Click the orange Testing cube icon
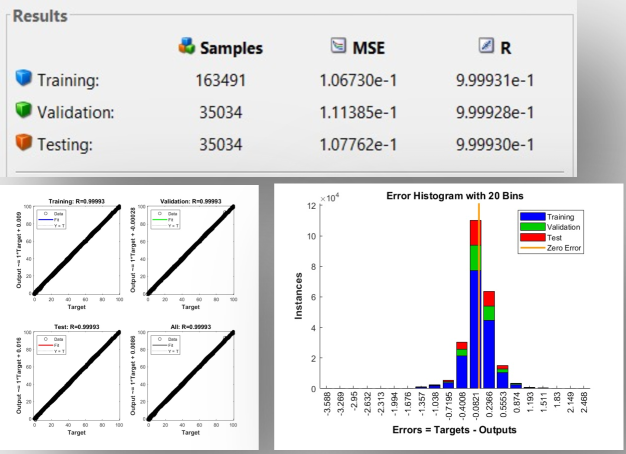This screenshot has height=454, width=626. [24, 142]
